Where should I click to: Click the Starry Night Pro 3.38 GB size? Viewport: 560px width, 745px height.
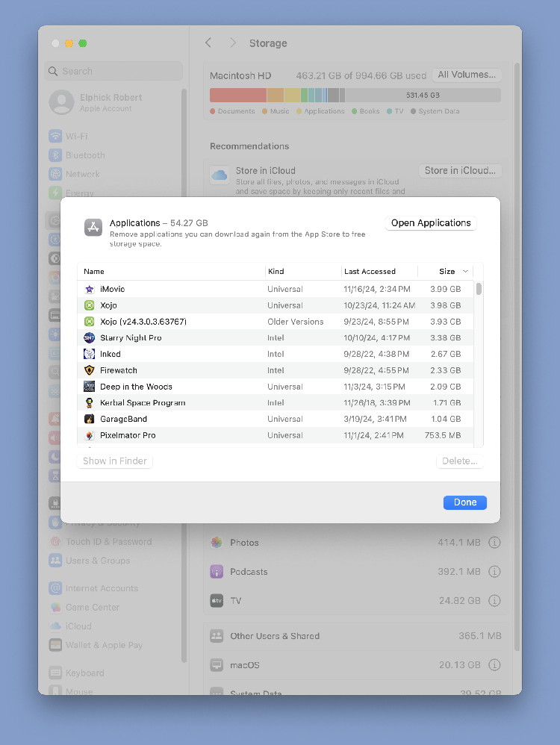click(x=446, y=338)
